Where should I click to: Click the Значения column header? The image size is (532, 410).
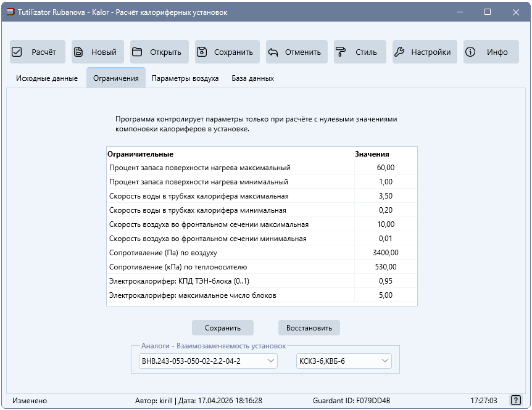pyautogui.click(x=372, y=154)
